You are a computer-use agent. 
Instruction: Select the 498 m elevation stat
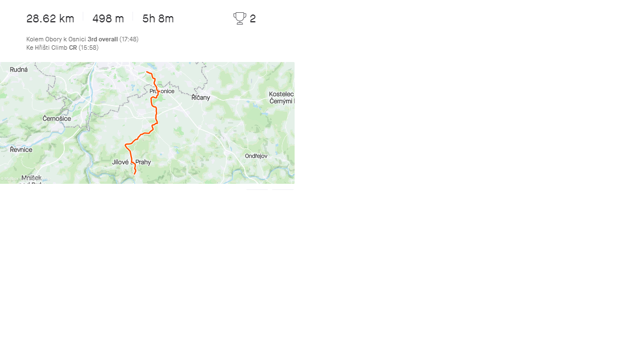point(108,19)
